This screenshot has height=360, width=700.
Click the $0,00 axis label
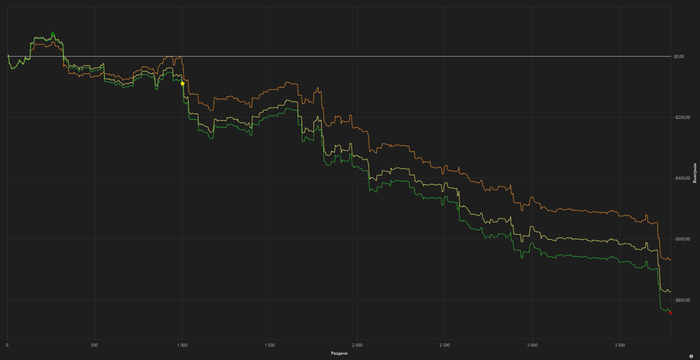679,56
